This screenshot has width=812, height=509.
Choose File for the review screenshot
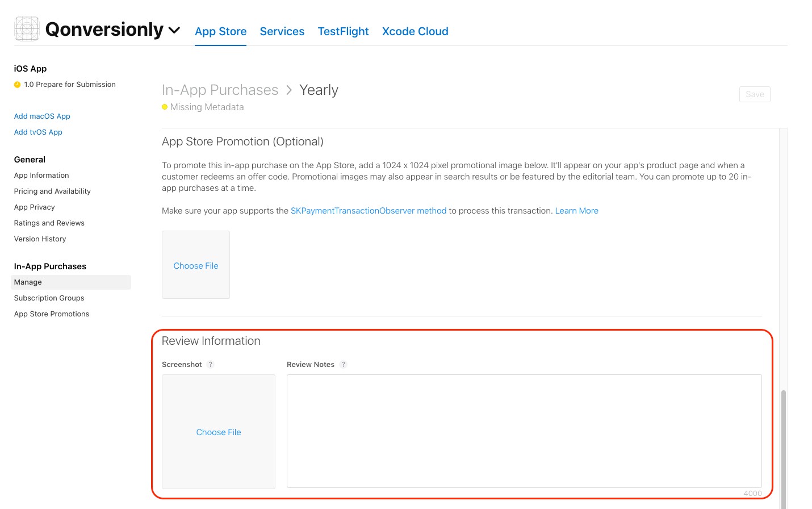[219, 432]
